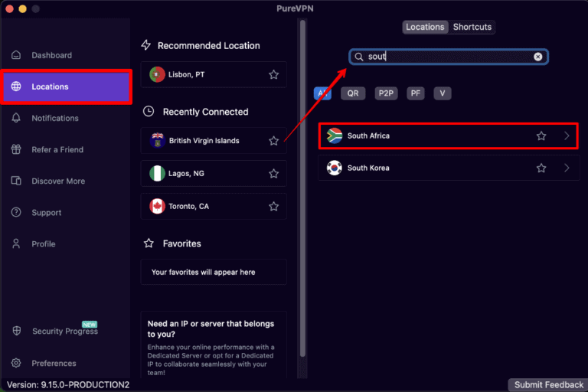Click the search field clear button
The image size is (588, 392).
(x=538, y=57)
